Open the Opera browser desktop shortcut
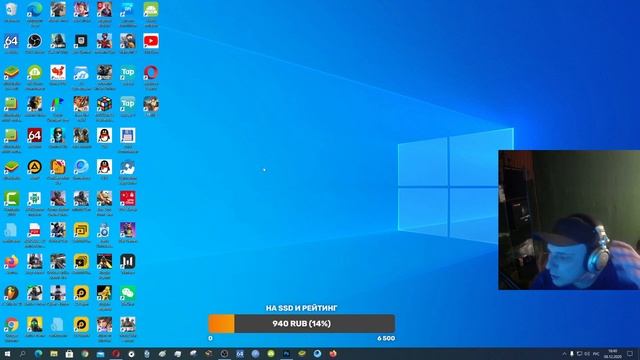 (x=151, y=72)
